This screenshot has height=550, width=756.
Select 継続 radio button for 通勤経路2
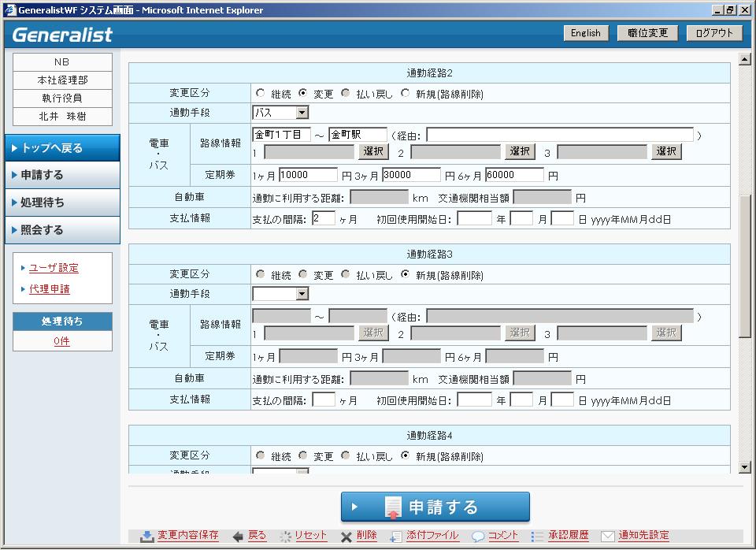[261, 93]
